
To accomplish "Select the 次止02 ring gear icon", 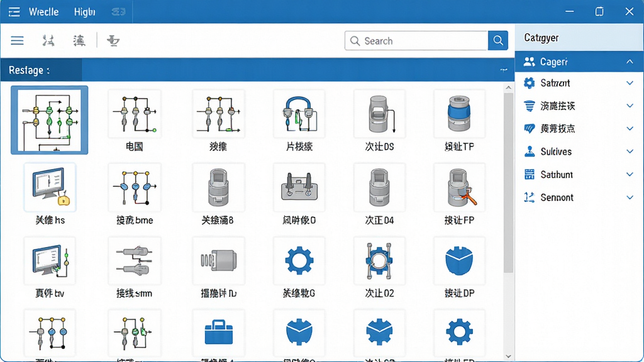I will click(379, 261).
